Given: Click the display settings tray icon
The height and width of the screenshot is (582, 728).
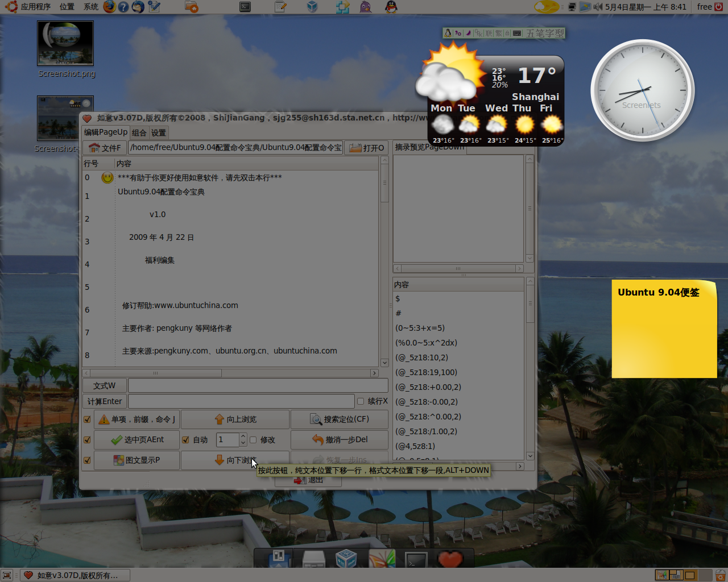Looking at the screenshot, I should tap(585, 7).
